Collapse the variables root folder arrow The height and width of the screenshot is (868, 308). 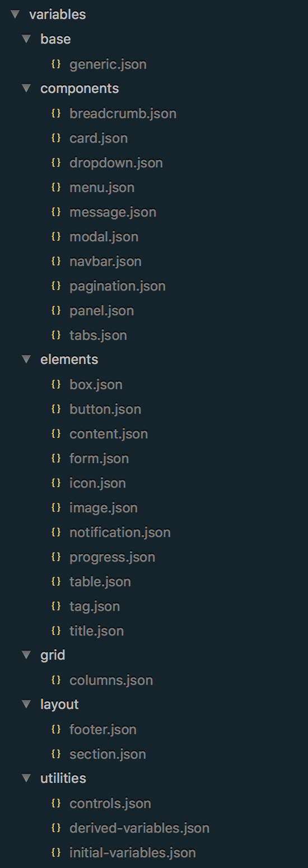[15, 14]
